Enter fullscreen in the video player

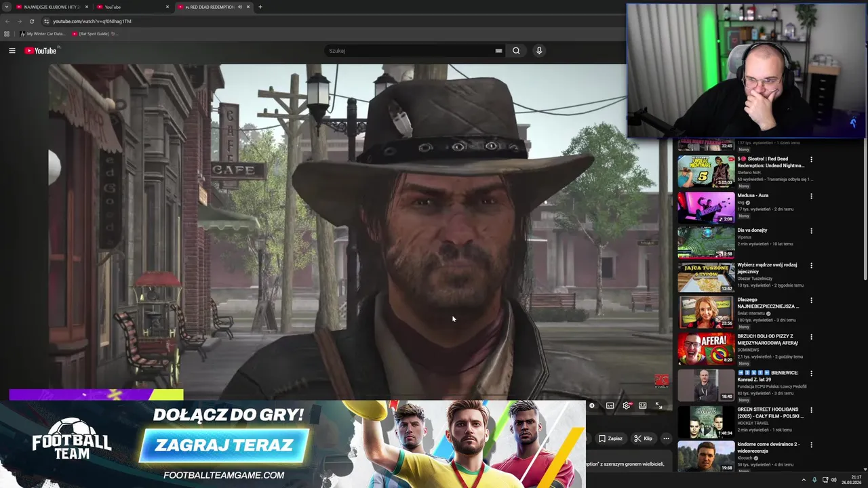point(658,405)
